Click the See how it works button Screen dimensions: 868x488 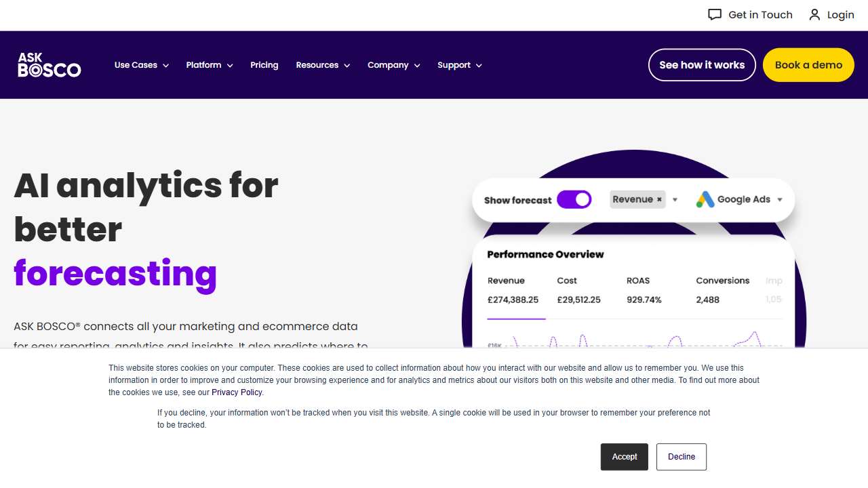(x=702, y=65)
